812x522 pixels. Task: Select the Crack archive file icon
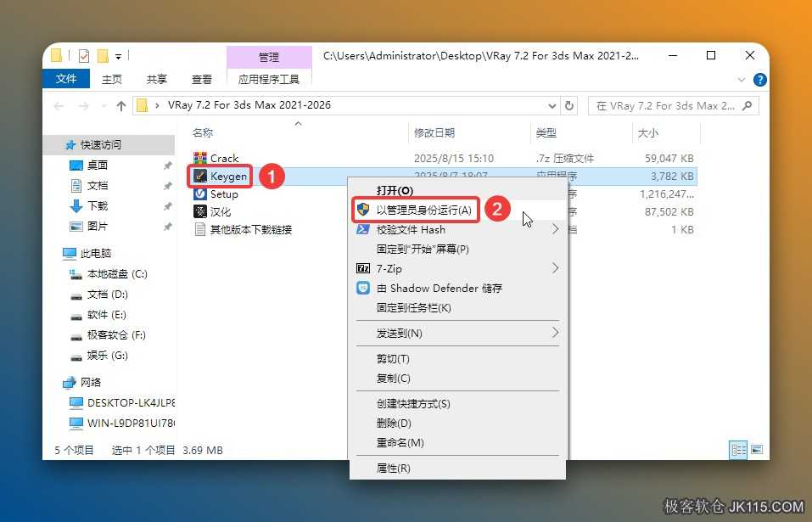(200, 158)
